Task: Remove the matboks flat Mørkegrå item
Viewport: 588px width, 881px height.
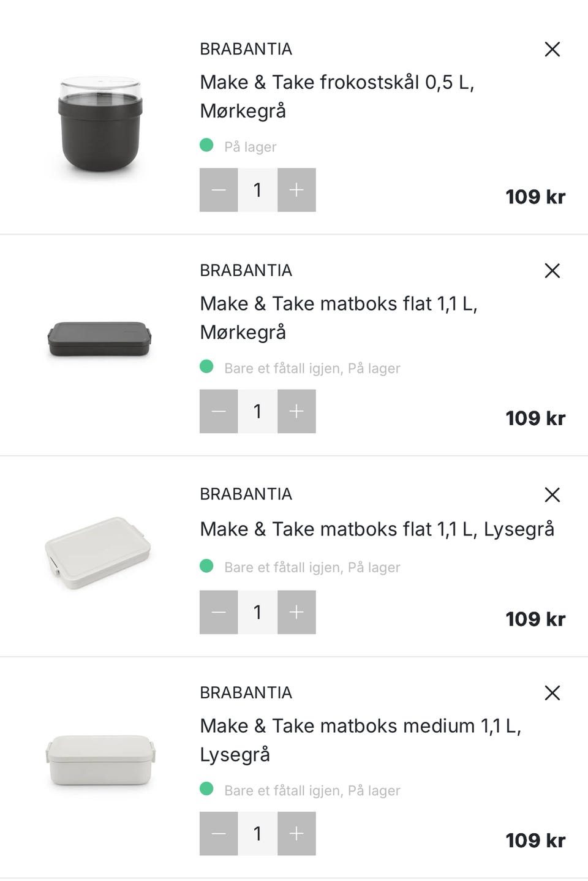Action: (x=552, y=271)
